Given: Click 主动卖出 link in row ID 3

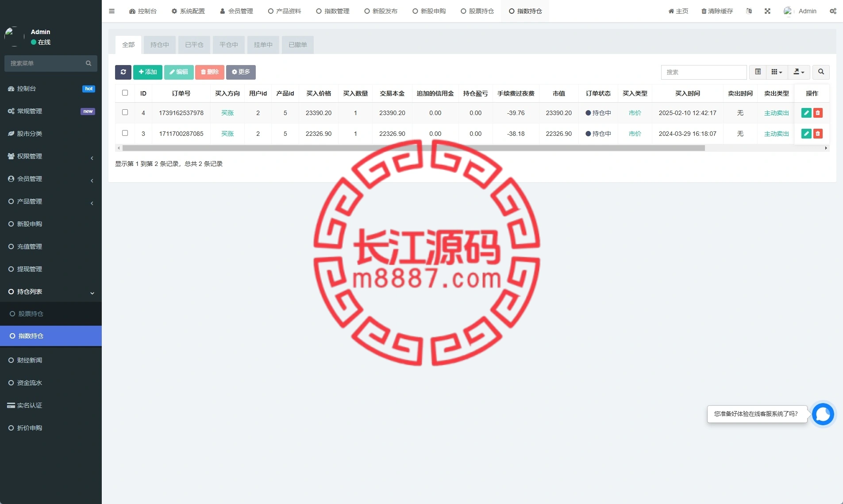Looking at the screenshot, I should coord(776,134).
